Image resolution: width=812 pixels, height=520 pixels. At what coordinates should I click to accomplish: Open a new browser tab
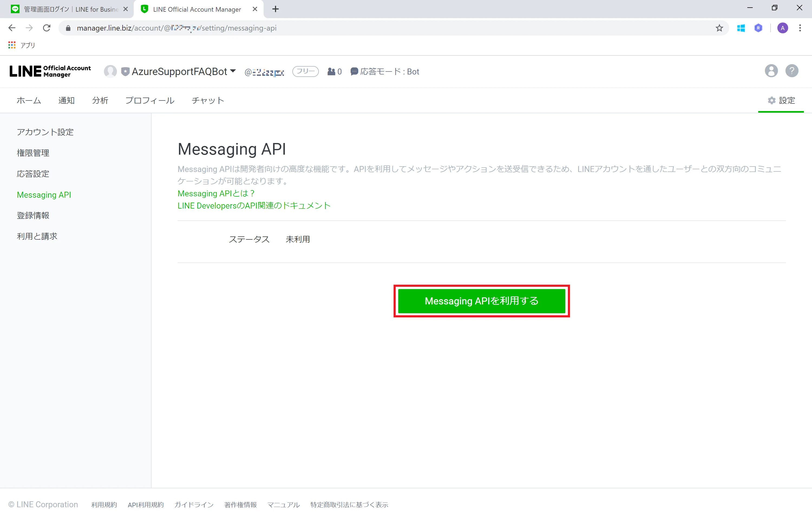pyautogui.click(x=275, y=9)
